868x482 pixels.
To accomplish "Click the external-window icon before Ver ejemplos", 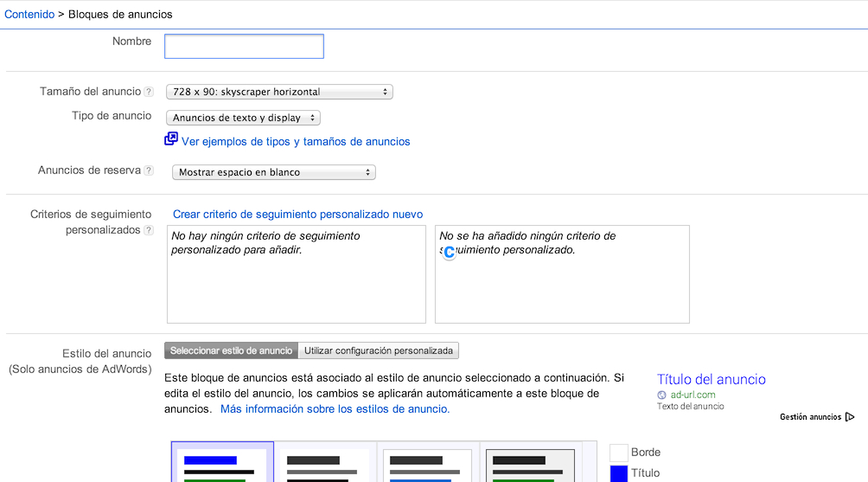I will click(171, 139).
